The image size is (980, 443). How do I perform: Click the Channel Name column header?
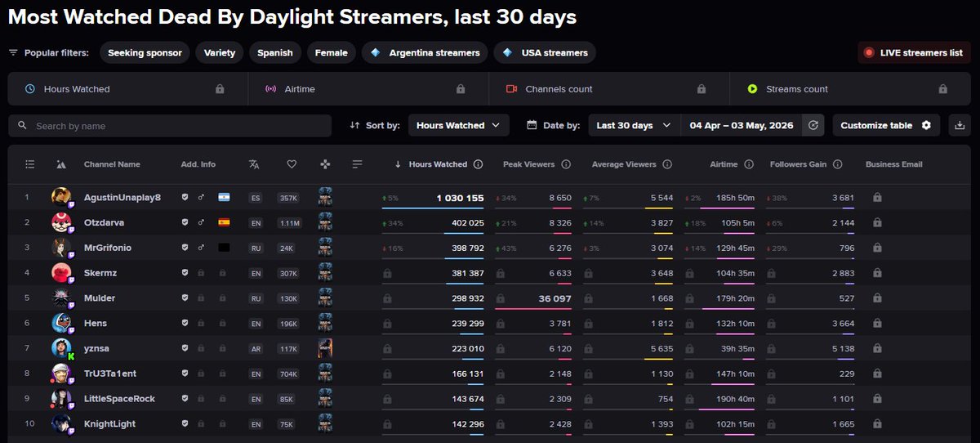pyautogui.click(x=112, y=164)
